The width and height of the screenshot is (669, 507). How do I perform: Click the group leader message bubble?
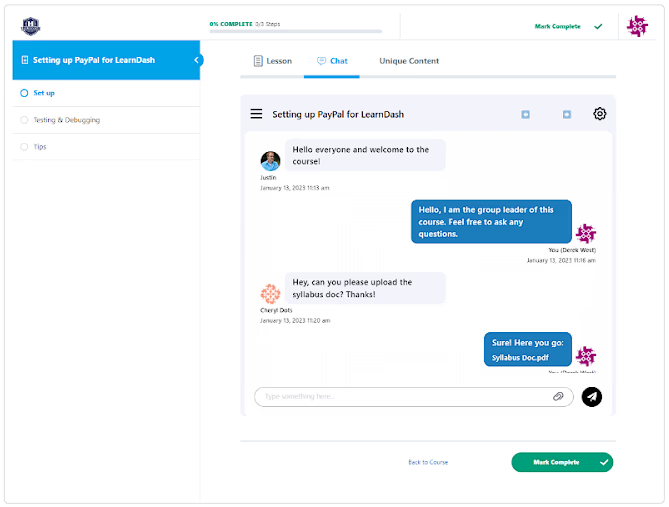click(x=491, y=221)
